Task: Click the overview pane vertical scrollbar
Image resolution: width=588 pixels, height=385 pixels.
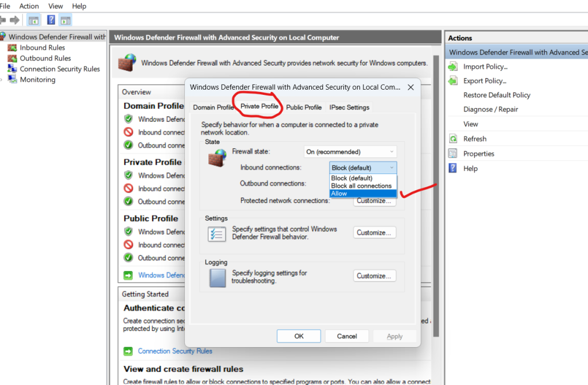Action: [437, 230]
